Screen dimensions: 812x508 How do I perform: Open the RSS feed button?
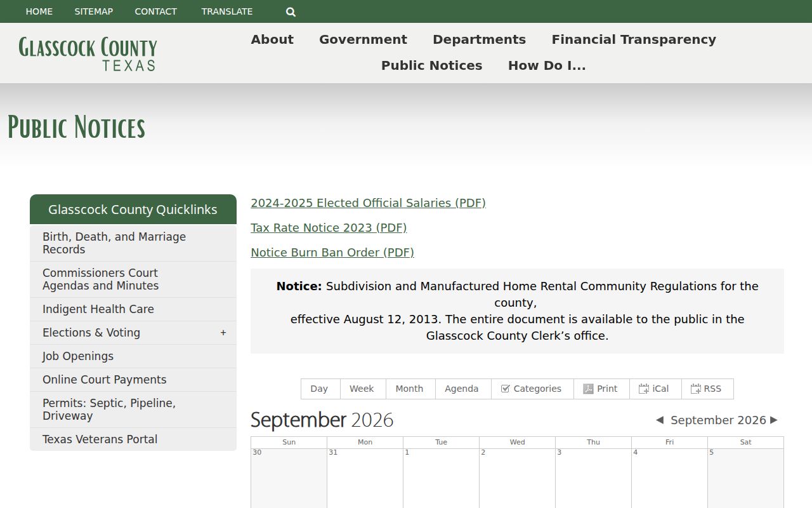706,389
